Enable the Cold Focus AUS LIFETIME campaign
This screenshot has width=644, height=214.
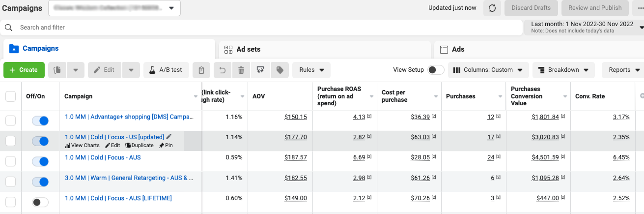tap(40, 202)
